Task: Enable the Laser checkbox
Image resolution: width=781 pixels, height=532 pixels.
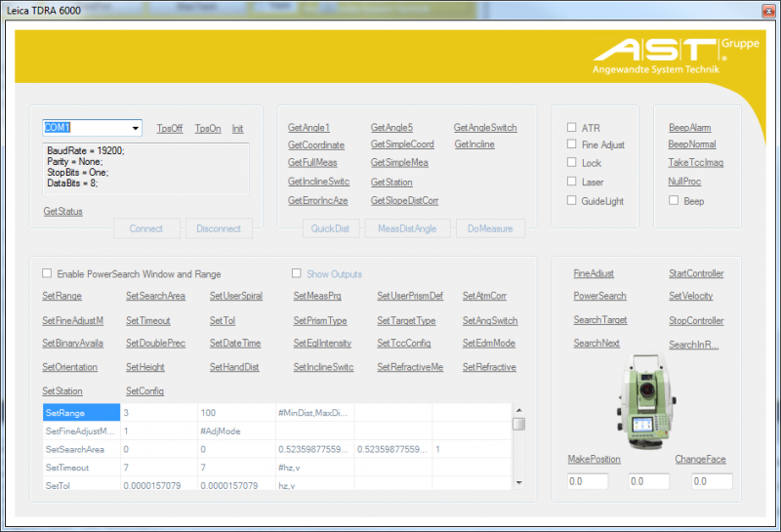Action: [x=572, y=182]
